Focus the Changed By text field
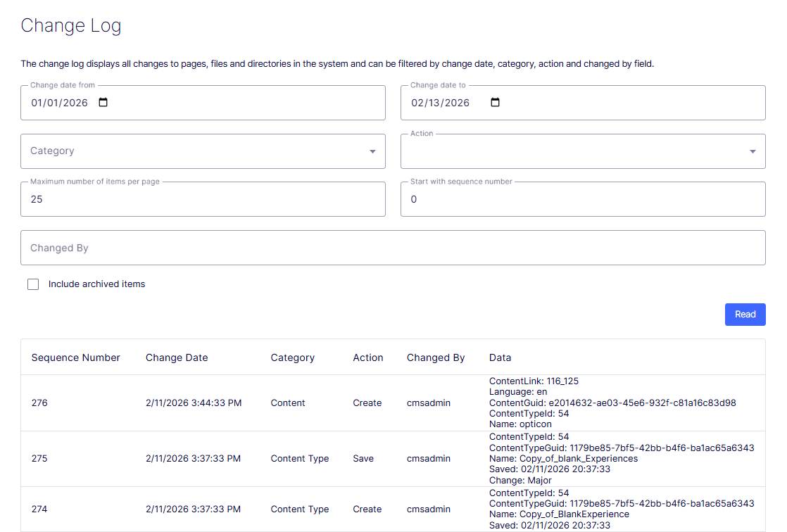The height and width of the screenshot is (532, 787). (393, 248)
